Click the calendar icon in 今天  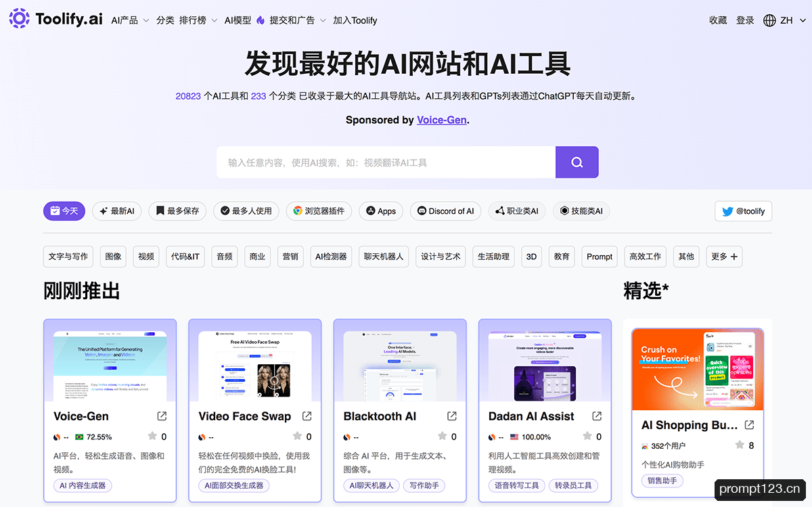pyautogui.click(x=55, y=211)
